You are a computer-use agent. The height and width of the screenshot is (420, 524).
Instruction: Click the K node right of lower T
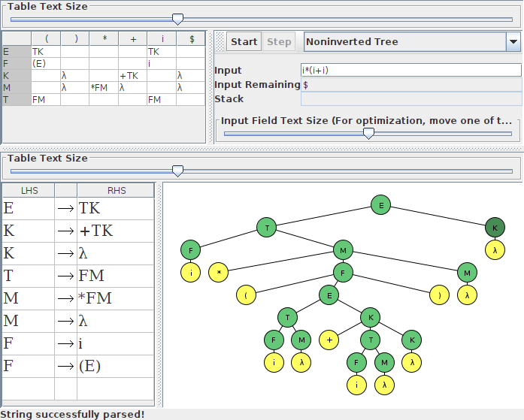(x=412, y=340)
